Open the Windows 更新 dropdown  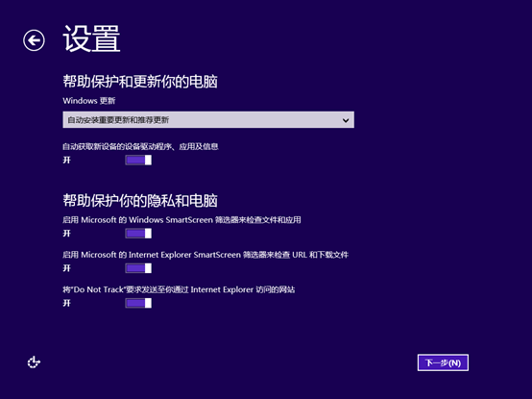pos(208,120)
